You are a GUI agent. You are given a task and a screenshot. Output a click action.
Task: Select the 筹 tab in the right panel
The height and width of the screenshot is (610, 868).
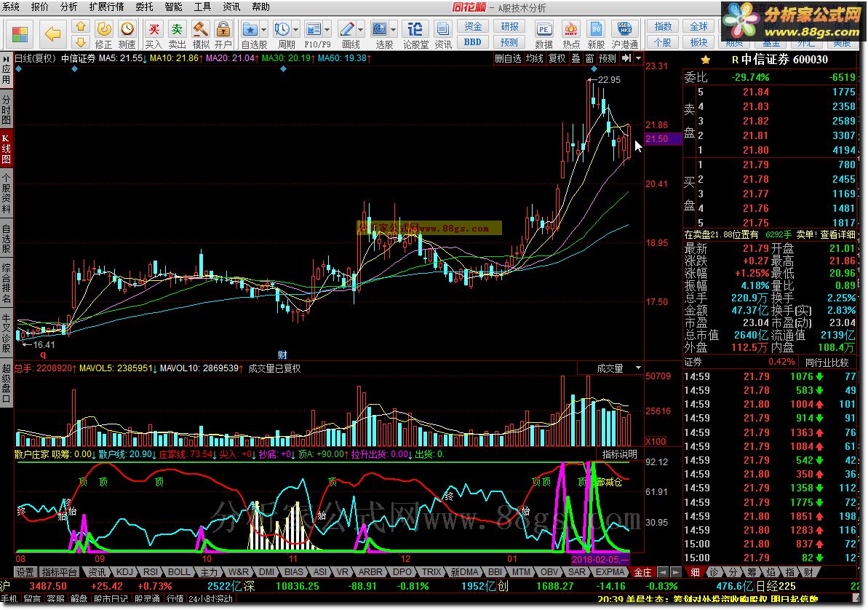tap(752, 571)
